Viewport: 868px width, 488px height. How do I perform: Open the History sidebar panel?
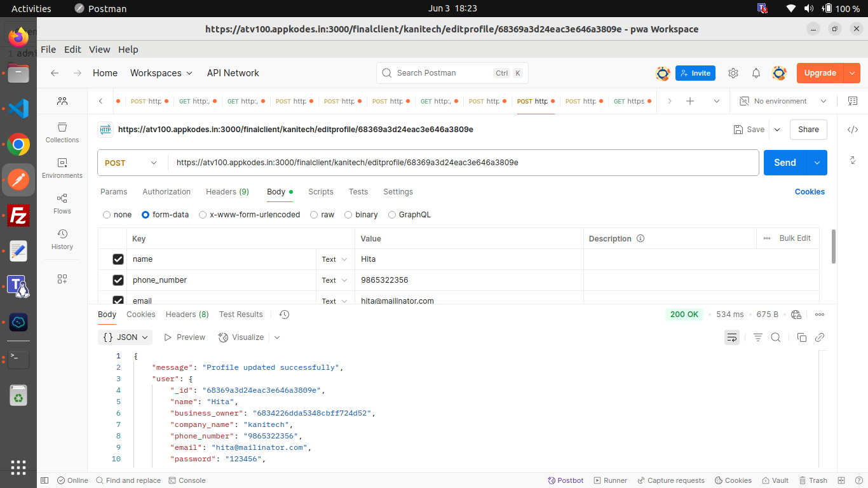(62, 239)
